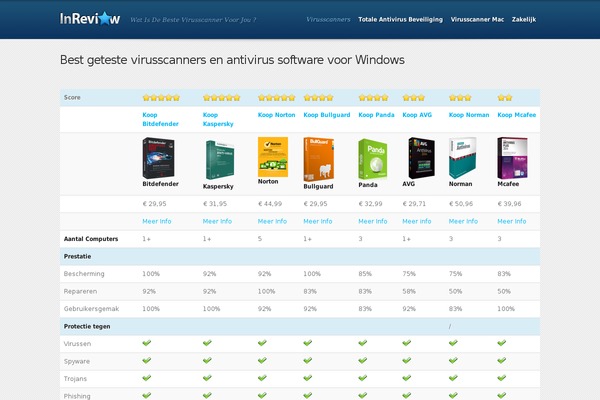Click the Gebruikersgemak row label
600x400 pixels.
click(x=91, y=309)
